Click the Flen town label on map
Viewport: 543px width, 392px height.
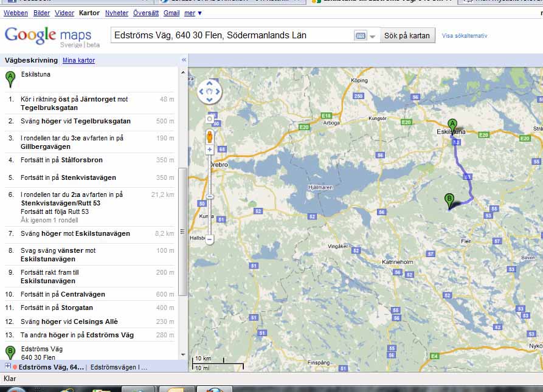(x=466, y=241)
